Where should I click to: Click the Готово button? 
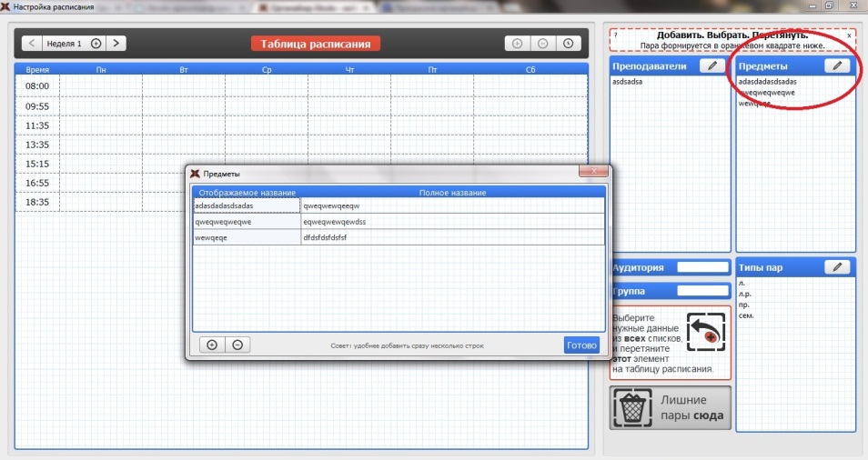coord(581,345)
